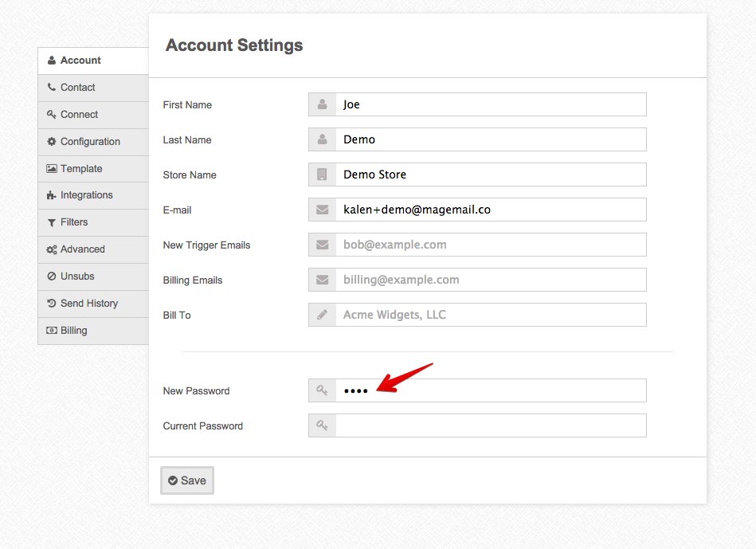Click the key icon beside New Password
The height and width of the screenshot is (549, 756).
pos(323,390)
